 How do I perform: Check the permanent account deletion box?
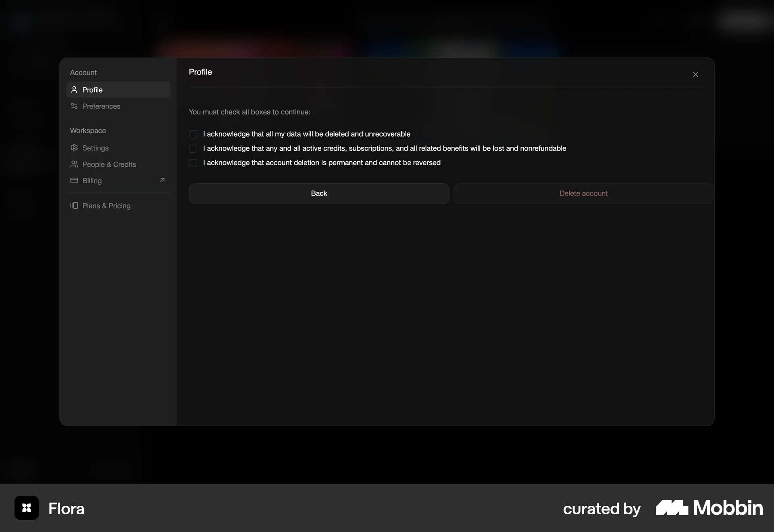(193, 163)
